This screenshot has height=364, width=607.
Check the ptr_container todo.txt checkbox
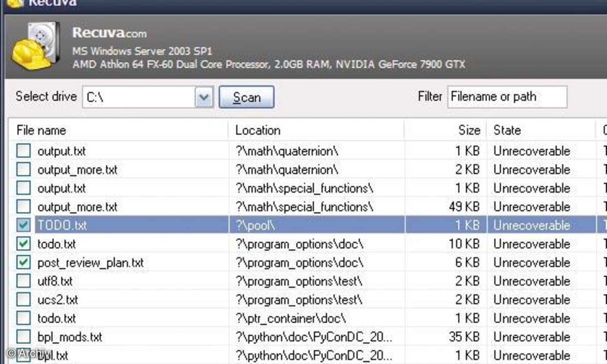click(23, 318)
